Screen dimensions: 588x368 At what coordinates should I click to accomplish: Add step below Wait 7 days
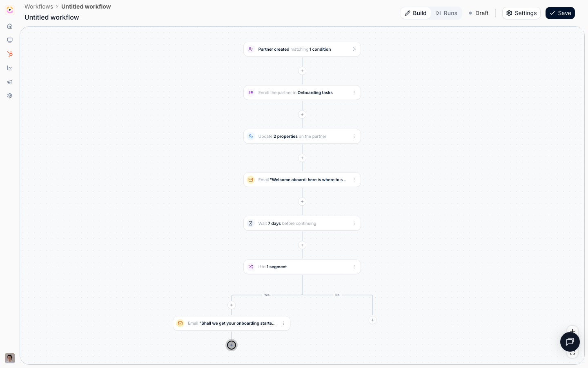[302, 245]
